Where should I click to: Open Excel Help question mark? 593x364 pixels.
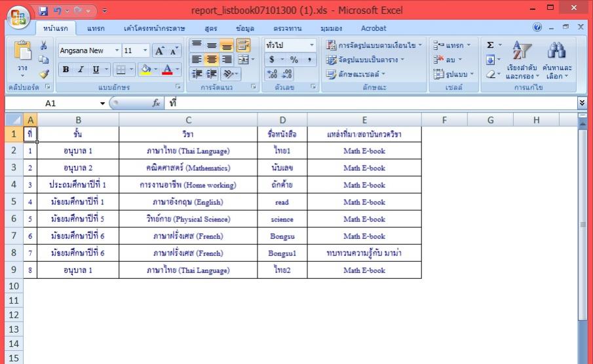(537, 27)
